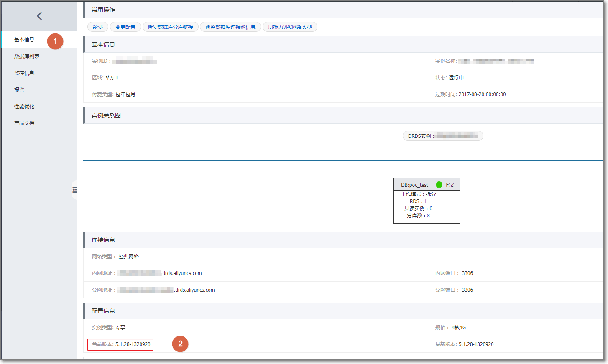608x364 pixels.
Task: Click the 付费类型 value 包年包月
Action: 125,94
